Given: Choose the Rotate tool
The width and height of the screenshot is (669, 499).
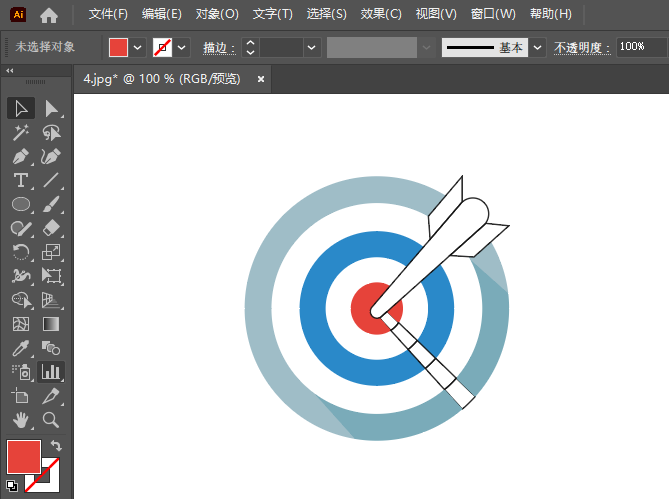Looking at the screenshot, I should [20, 252].
